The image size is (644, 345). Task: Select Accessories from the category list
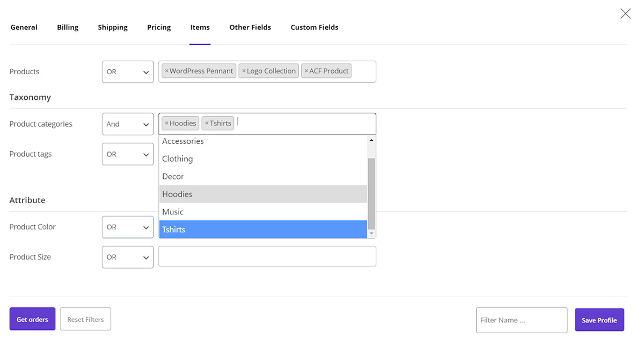click(x=183, y=141)
